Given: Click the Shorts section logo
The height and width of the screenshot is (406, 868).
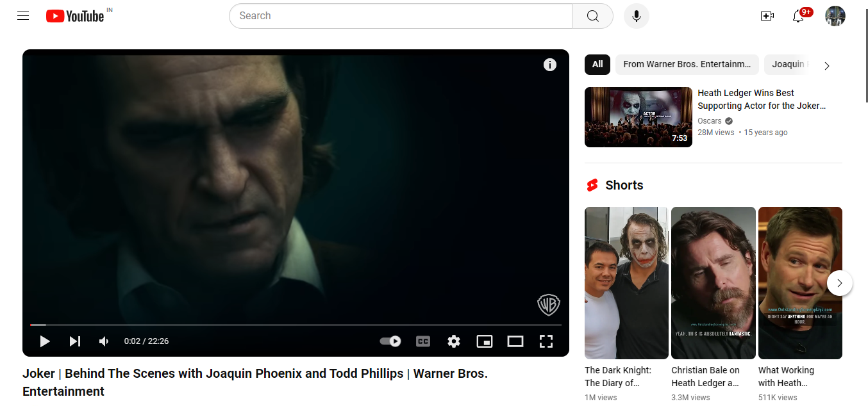Looking at the screenshot, I should [x=592, y=185].
